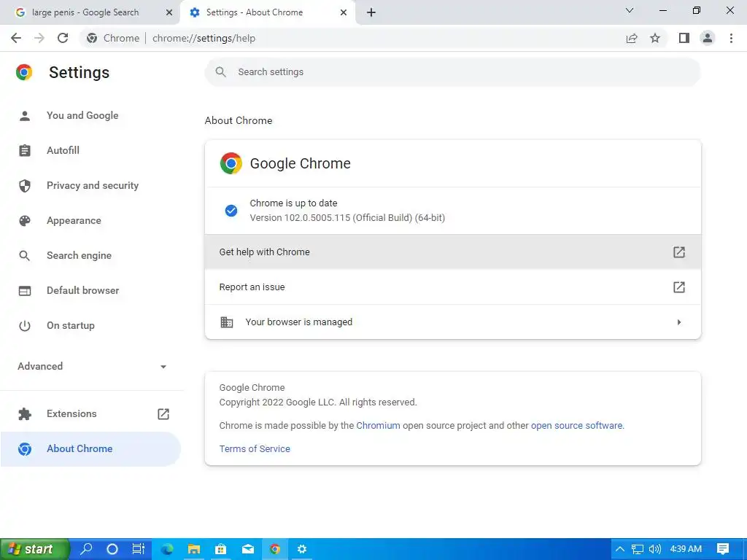Switch to the Google Search tab
The height and width of the screenshot is (560, 747).
pyautogui.click(x=86, y=12)
